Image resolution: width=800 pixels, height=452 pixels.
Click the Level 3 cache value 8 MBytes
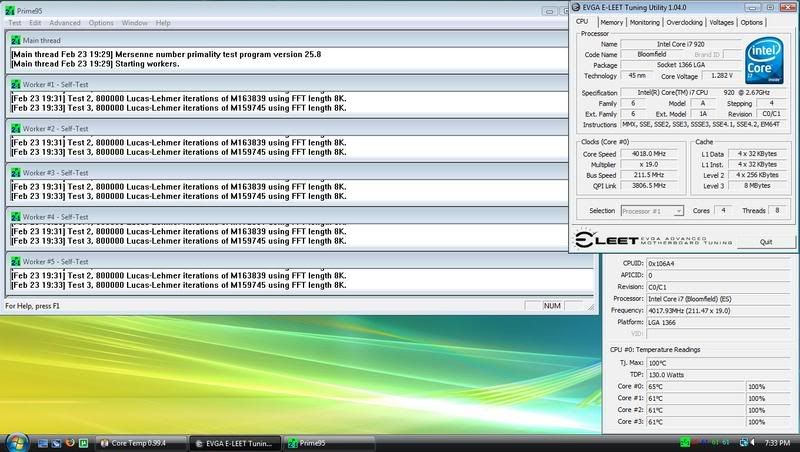[757, 186]
